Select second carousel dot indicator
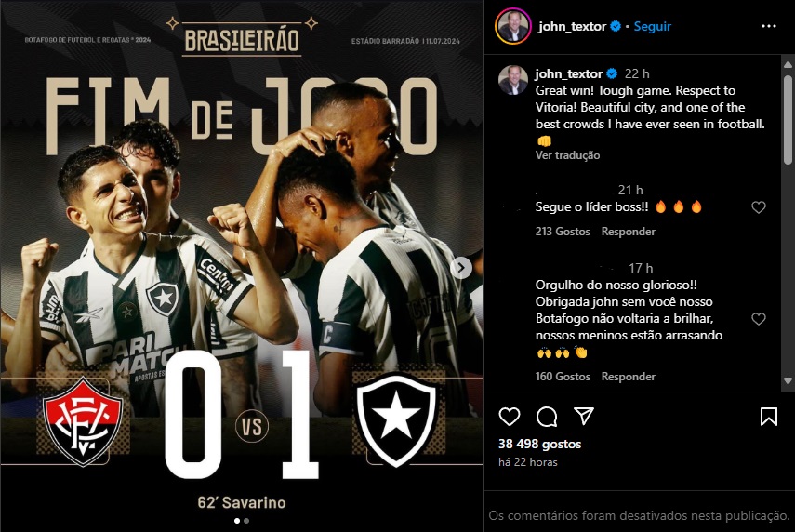This screenshot has width=795, height=532. (x=246, y=521)
